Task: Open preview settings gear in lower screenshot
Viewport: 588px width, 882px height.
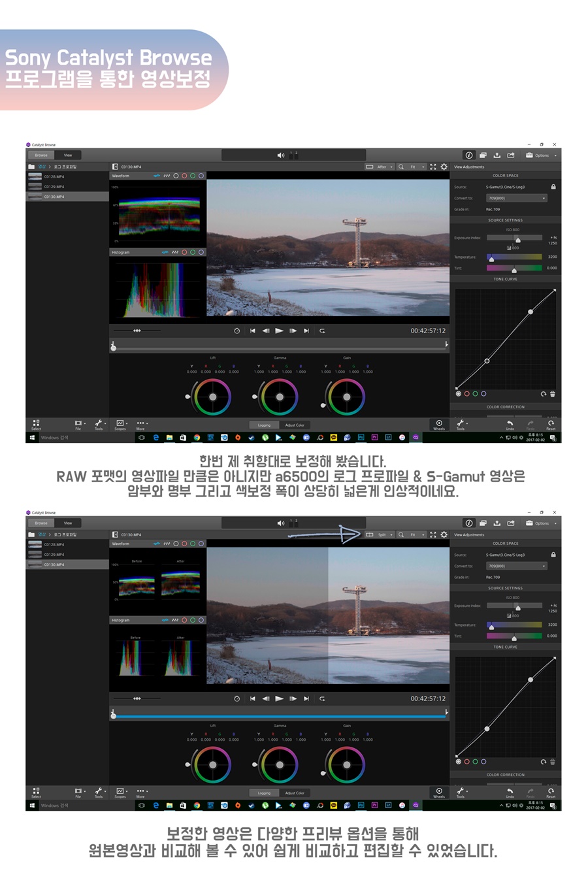Action: (x=444, y=534)
